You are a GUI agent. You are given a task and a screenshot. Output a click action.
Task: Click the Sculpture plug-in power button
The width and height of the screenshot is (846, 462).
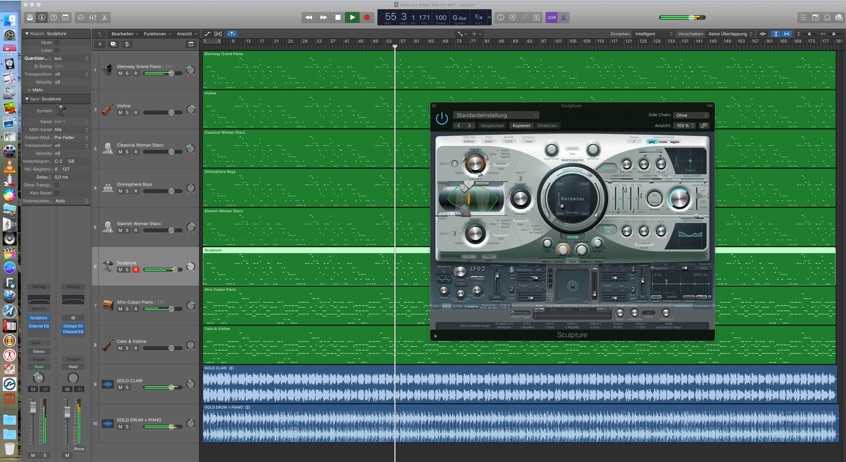442,118
